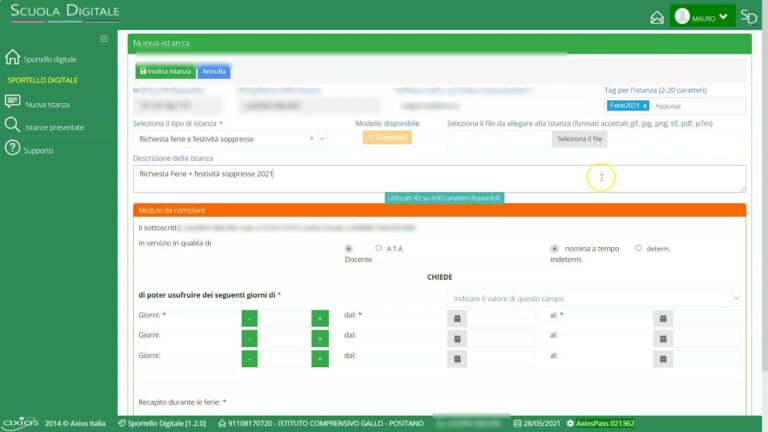Open Istanze presentate in sidebar

(45, 126)
